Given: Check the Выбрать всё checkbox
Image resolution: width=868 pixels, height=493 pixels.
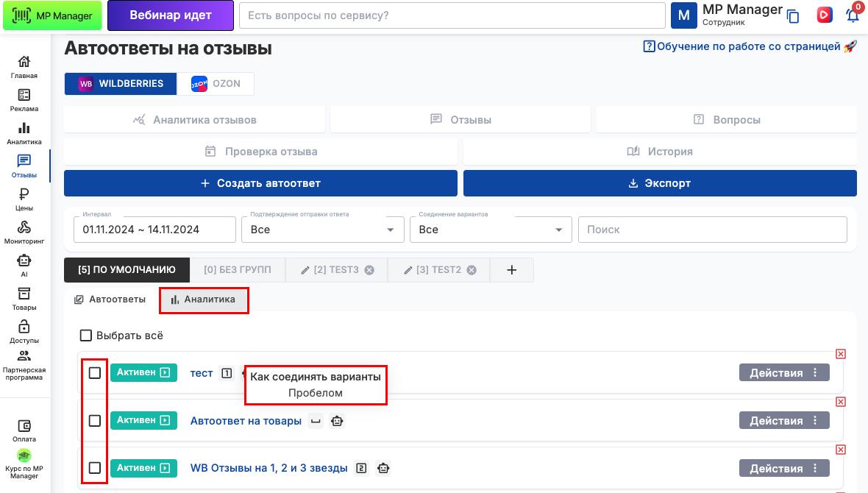Looking at the screenshot, I should [x=86, y=336].
